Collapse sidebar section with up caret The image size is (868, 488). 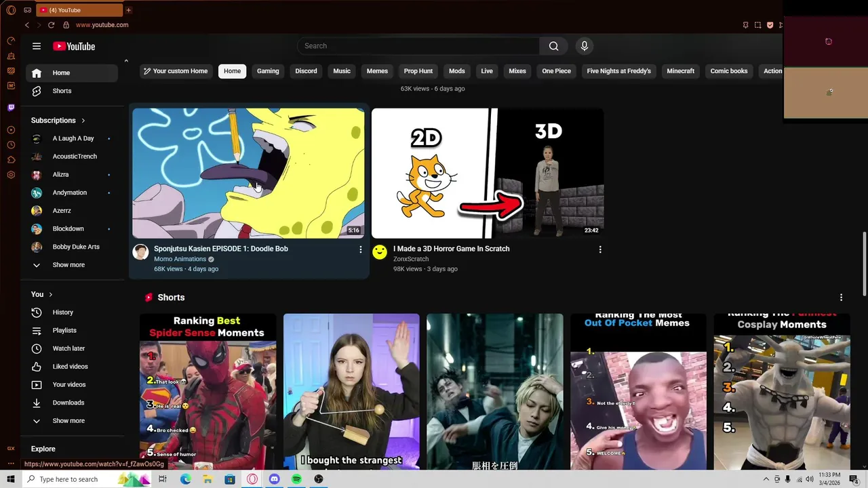[125, 61]
